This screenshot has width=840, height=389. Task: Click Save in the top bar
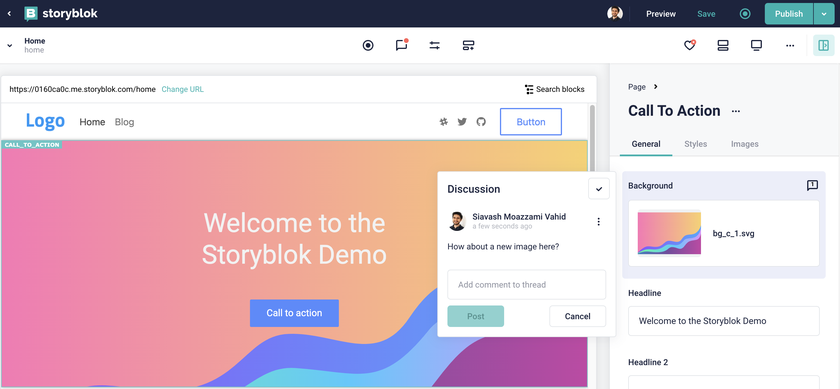click(706, 14)
